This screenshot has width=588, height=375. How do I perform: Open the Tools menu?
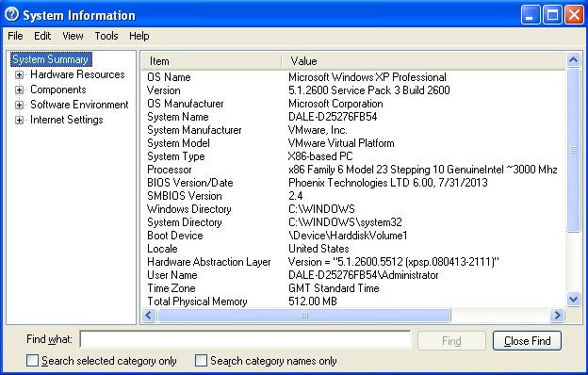coord(106,36)
